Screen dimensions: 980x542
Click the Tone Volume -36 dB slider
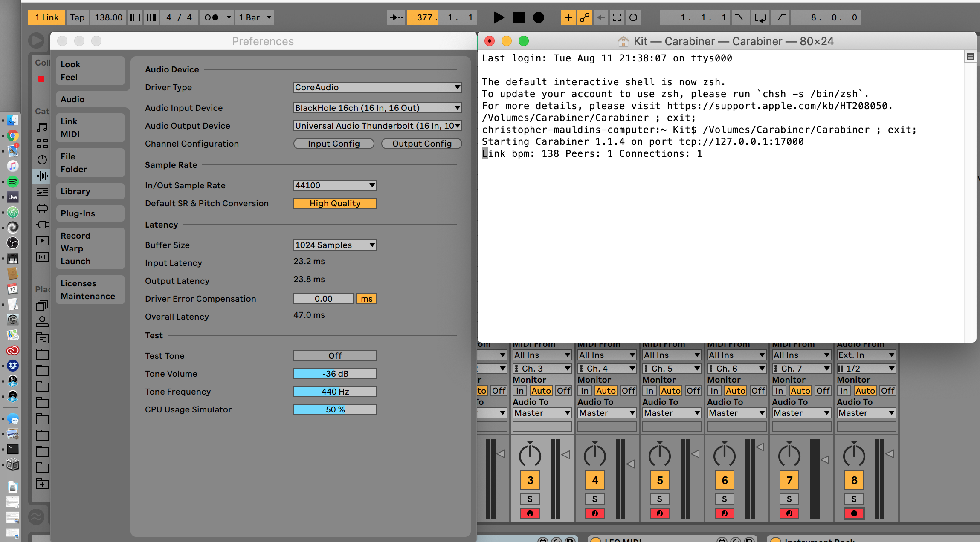click(x=335, y=374)
